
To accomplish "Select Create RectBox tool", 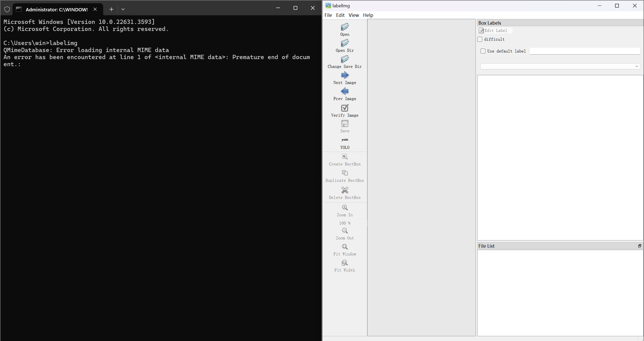I will pyautogui.click(x=345, y=160).
